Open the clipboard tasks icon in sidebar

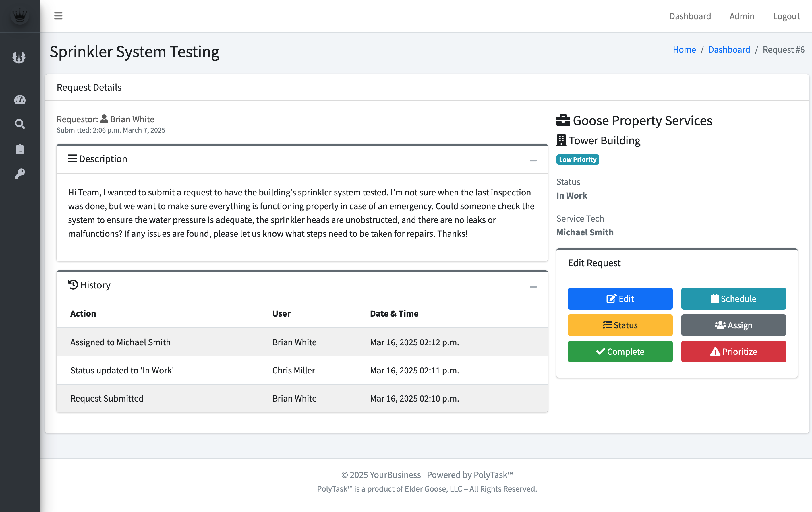[19, 148]
